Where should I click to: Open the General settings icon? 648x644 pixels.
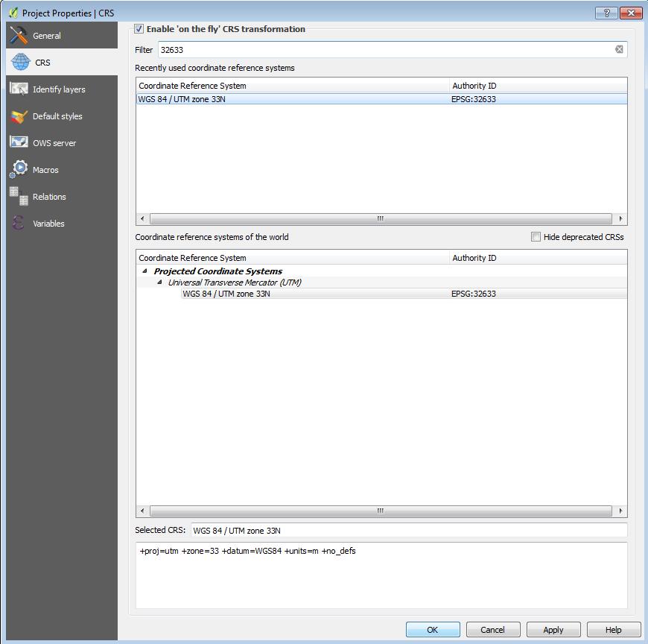19,36
